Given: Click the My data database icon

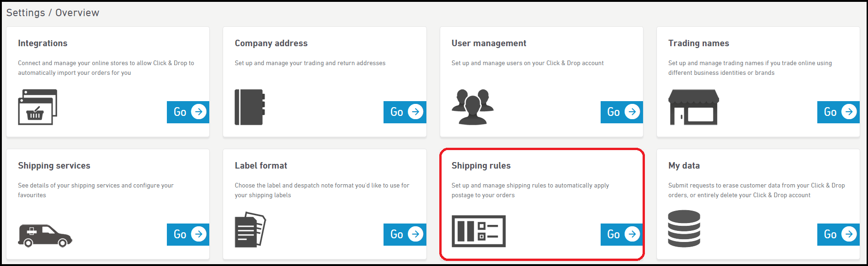Looking at the screenshot, I should [x=684, y=229].
